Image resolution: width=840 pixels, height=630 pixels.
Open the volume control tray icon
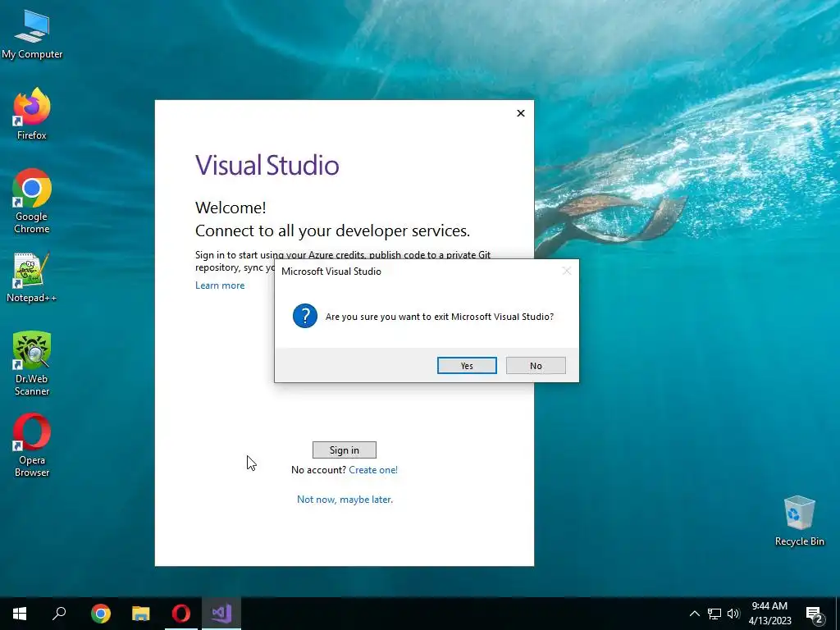click(733, 614)
